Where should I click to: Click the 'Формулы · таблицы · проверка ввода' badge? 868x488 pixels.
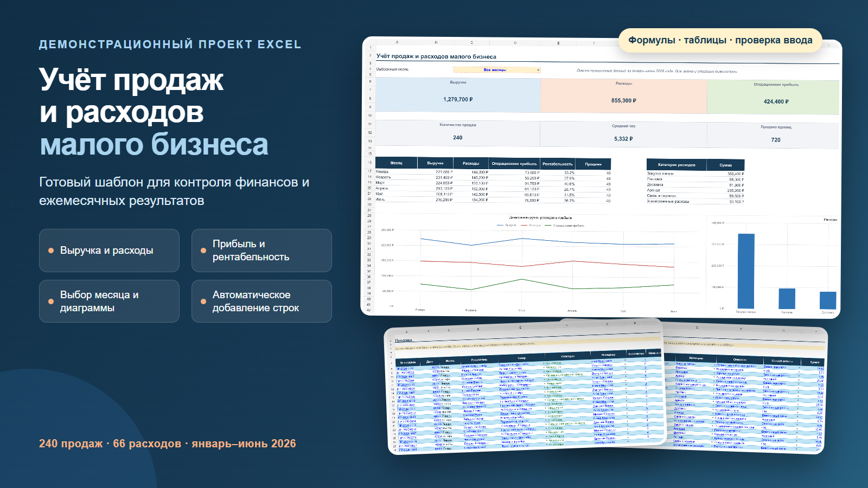[x=720, y=40]
